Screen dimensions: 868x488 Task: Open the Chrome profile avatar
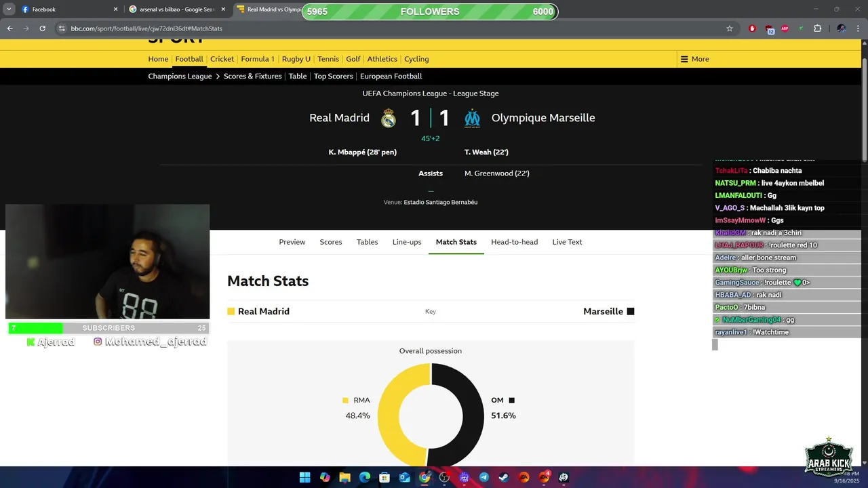[x=841, y=28]
